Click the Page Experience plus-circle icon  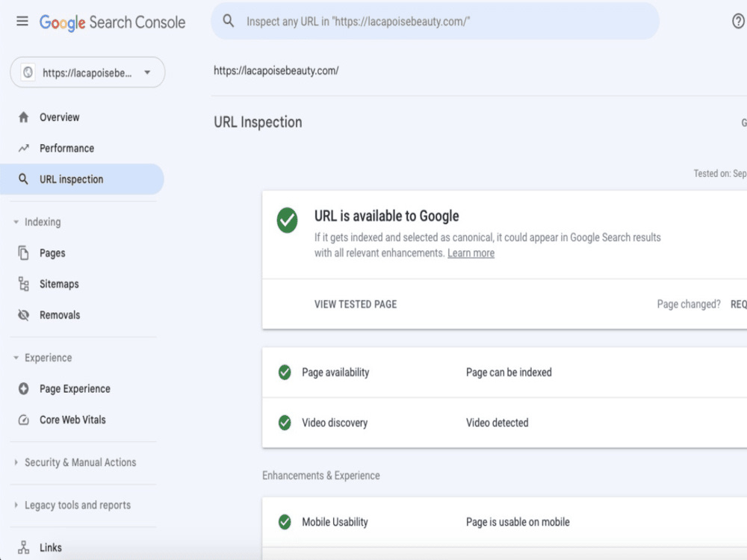point(23,388)
